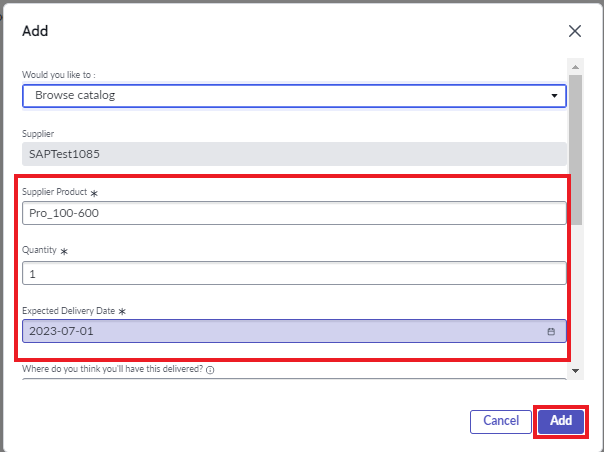The width and height of the screenshot is (604, 452).
Task: Click the blue Add button
Action: click(x=561, y=422)
